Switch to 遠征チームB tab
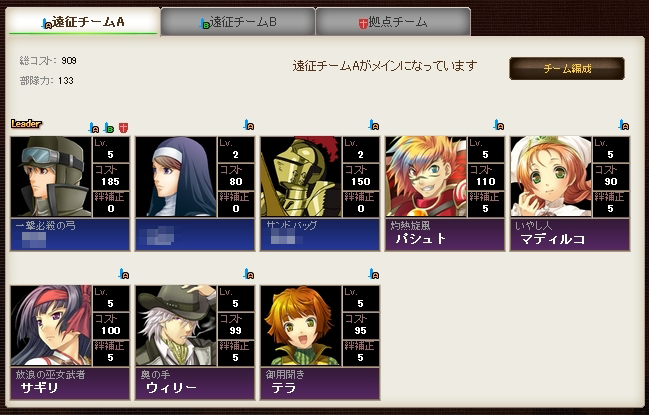649x415 pixels. point(238,22)
